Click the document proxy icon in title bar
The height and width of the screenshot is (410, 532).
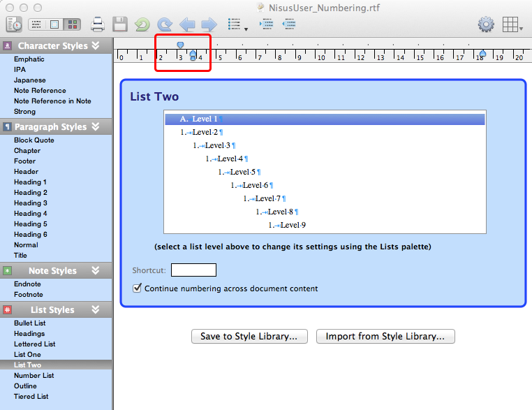(x=260, y=8)
